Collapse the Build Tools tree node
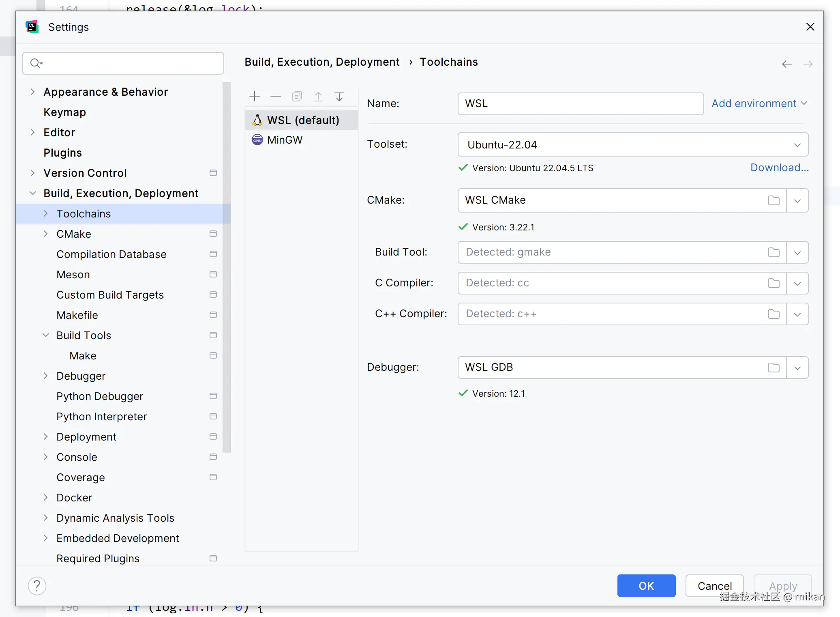840x617 pixels. click(46, 335)
